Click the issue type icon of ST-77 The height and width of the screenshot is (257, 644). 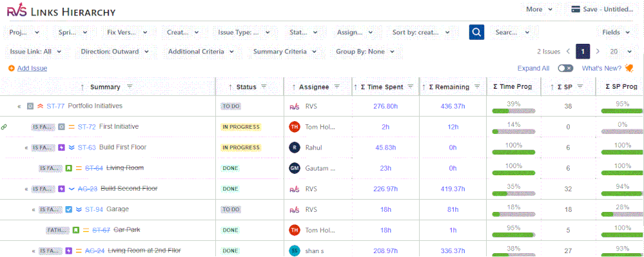pyautogui.click(x=30, y=106)
